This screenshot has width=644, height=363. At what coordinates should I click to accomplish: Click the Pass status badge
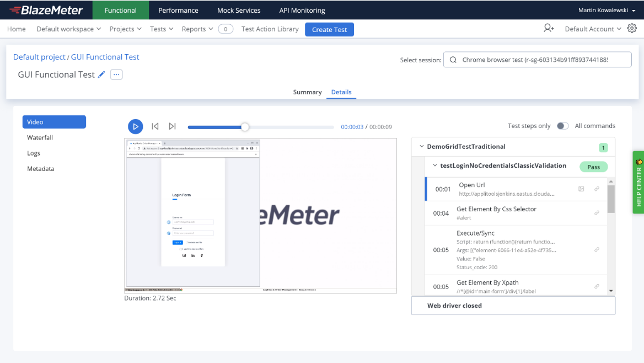tap(593, 167)
